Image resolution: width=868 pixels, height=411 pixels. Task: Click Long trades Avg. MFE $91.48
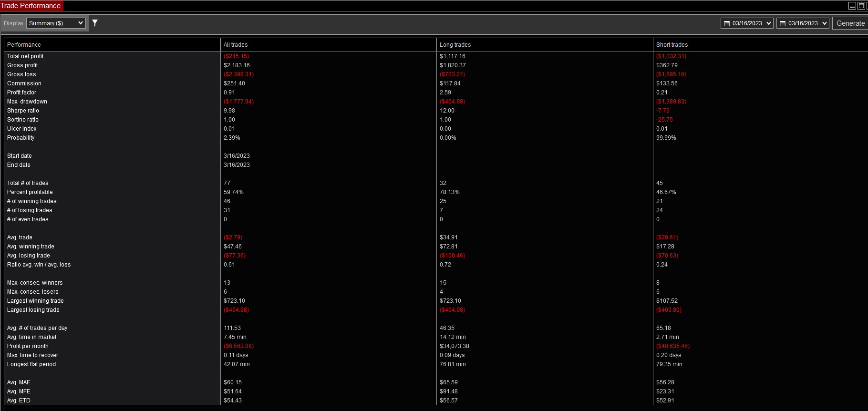pos(449,391)
